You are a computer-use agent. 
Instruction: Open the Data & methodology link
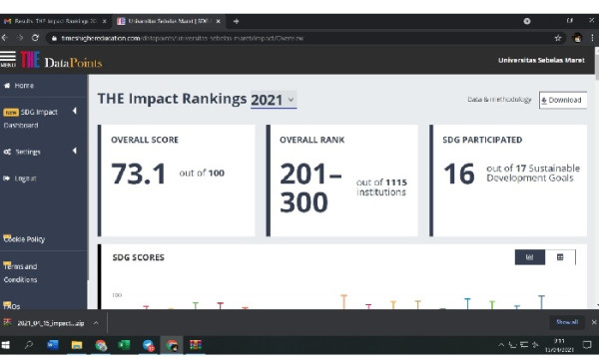[499, 100]
